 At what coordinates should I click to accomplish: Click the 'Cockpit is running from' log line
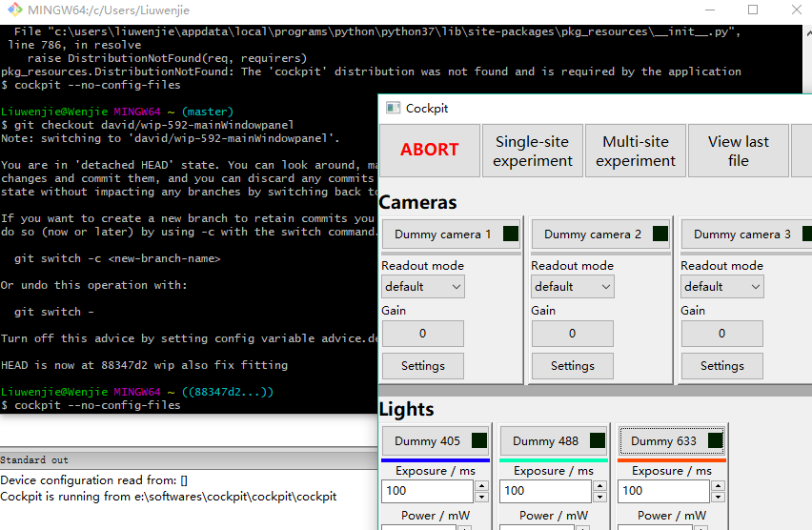pos(169,497)
